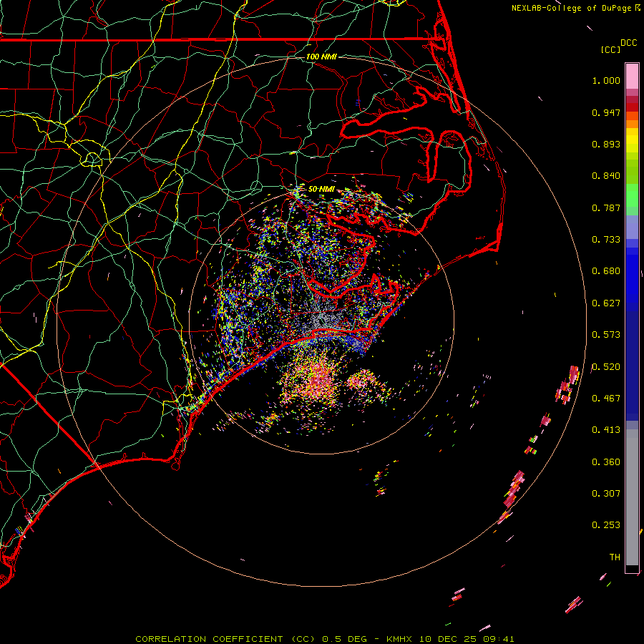Click the 0.467 scale value
The image size is (644, 644).
[x=606, y=399]
